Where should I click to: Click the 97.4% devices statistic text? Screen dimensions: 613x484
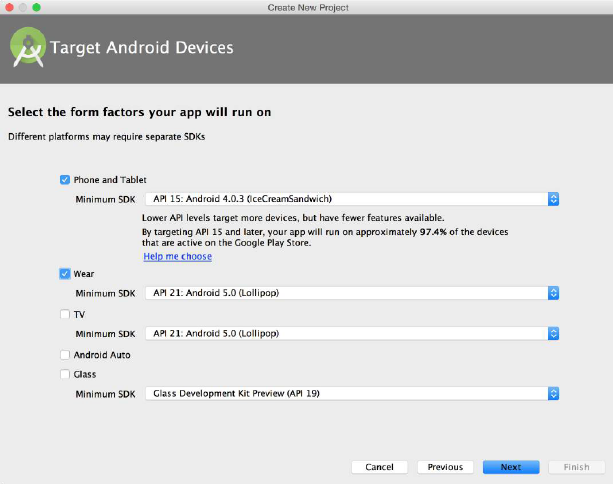click(433, 232)
